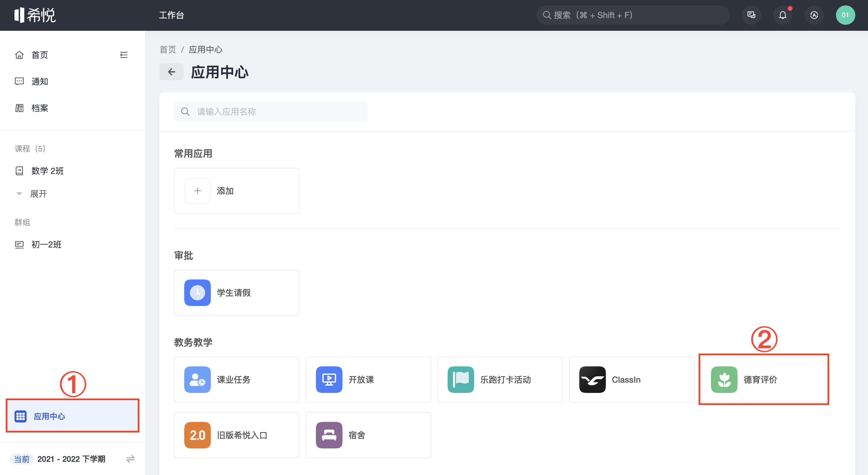Open the 德育评价 app
Viewport: 868px width, 475px height.
(764, 380)
